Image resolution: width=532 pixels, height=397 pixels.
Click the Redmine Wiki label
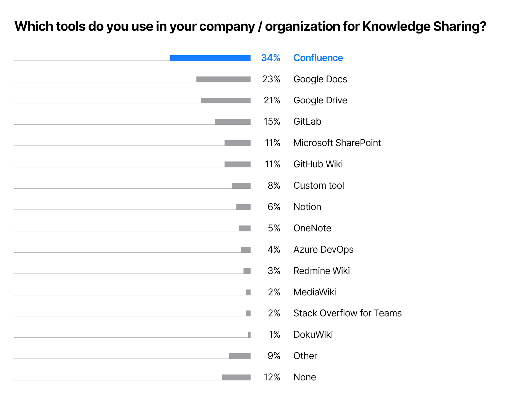[x=322, y=271]
